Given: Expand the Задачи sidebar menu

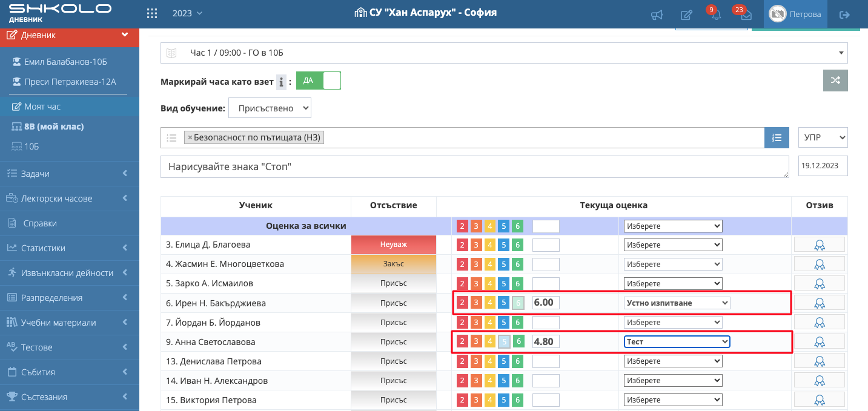Looking at the screenshot, I should (x=70, y=173).
